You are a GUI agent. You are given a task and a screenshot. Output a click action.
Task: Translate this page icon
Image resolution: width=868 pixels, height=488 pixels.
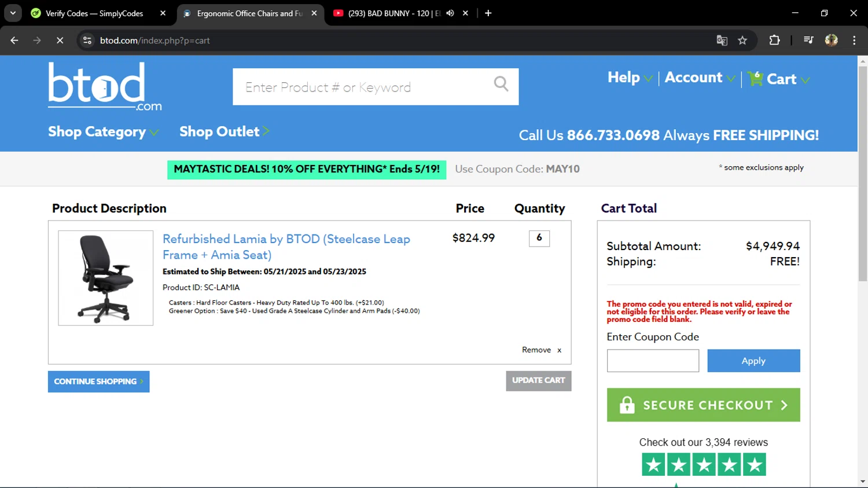(x=722, y=41)
